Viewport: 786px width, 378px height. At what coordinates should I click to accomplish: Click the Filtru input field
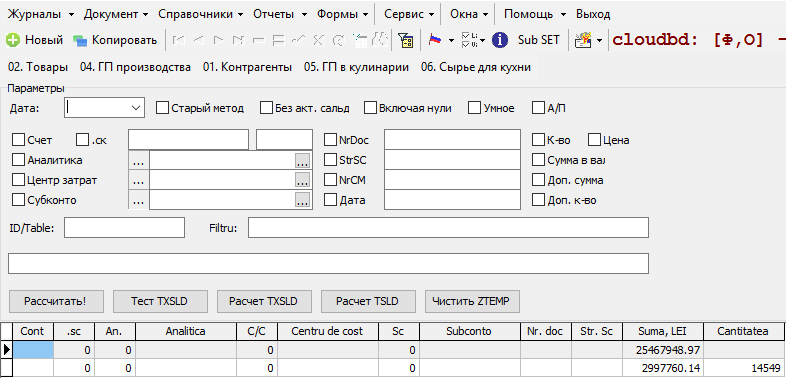pyautogui.click(x=448, y=228)
